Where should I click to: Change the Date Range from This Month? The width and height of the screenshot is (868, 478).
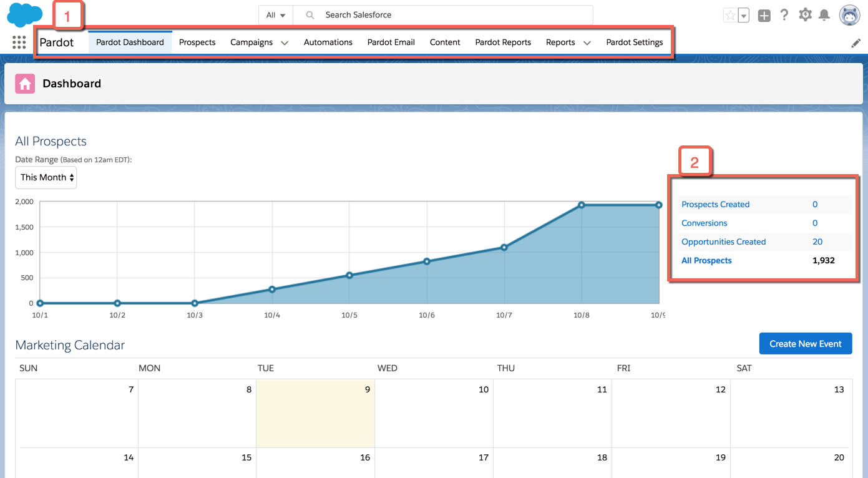pos(46,177)
